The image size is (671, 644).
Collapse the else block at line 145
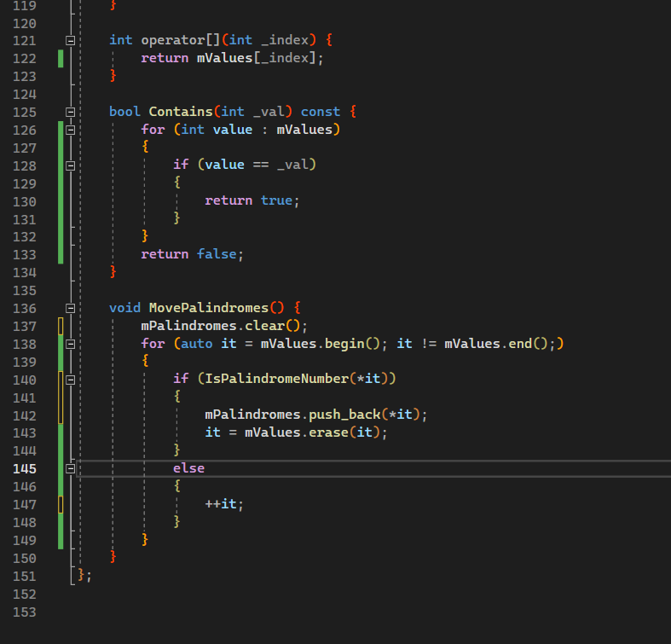pos(71,469)
